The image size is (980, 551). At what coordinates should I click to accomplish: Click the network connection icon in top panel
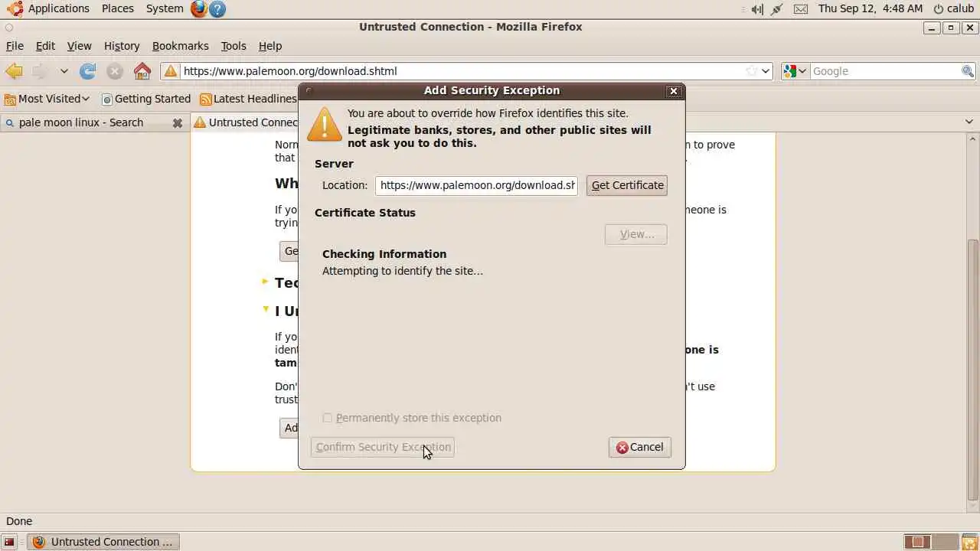click(777, 9)
